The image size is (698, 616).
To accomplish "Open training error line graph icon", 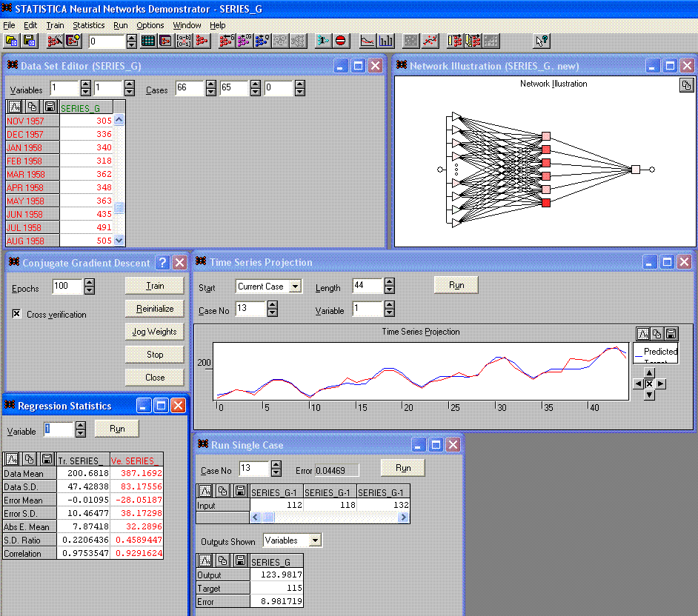I will coord(368,41).
